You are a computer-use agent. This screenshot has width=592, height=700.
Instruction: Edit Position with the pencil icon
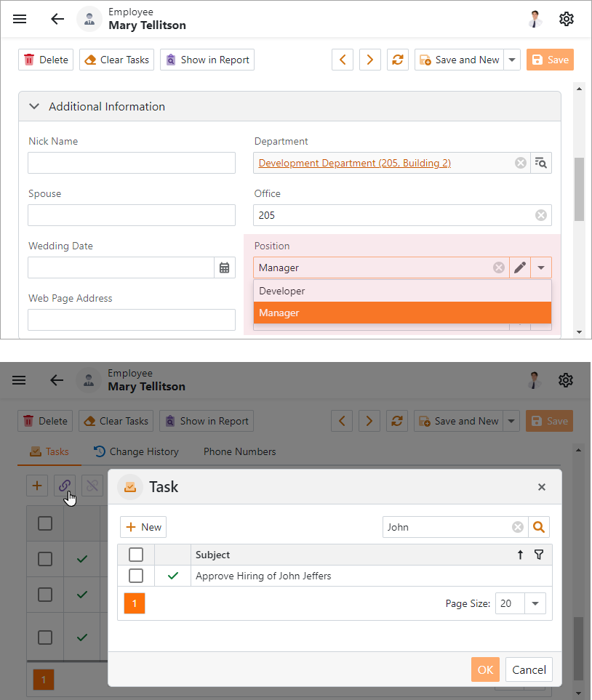point(520,267)
